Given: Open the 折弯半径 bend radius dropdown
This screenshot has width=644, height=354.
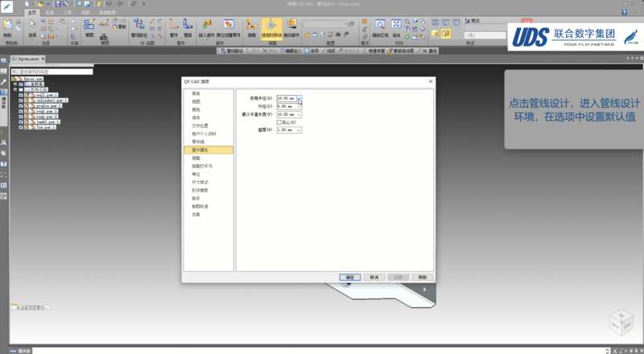Looking at the screenshot, I should 299,99.
